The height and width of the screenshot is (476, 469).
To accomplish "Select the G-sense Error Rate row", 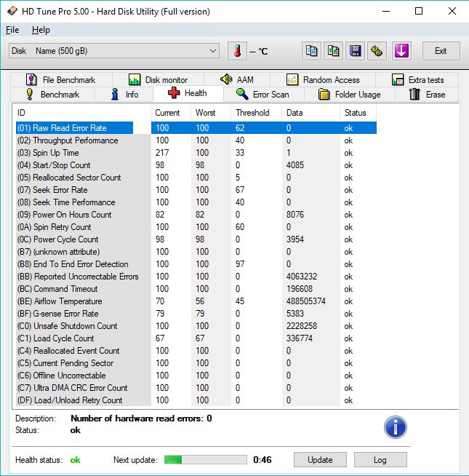I will pyautogui.click(x=196, y=314).
